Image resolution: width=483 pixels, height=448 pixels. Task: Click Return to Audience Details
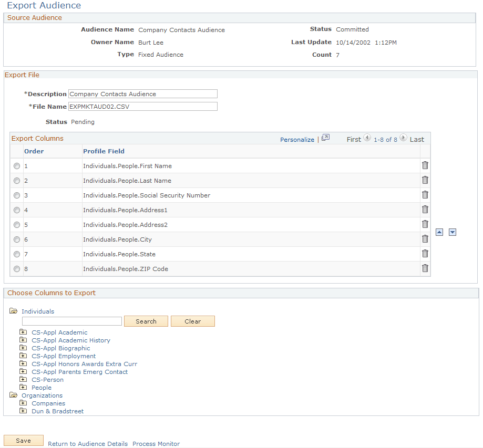tap(87, 443)
